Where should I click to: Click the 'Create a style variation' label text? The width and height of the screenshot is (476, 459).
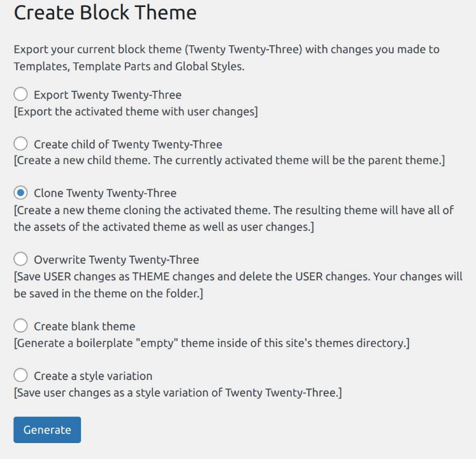coord(93,376)
